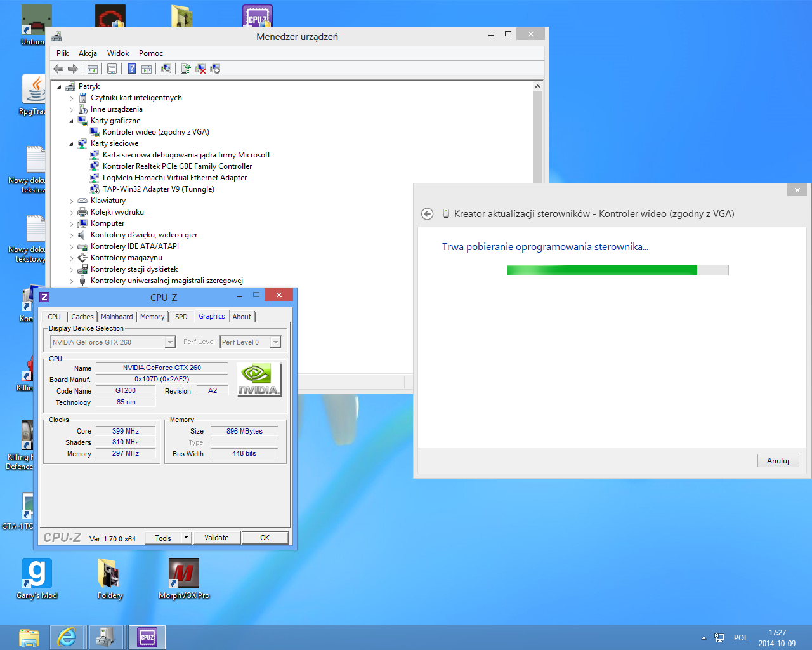This screenshot has width=812, height=650.
Task: Toggle the show/hide action pane toolbar icon
Action: pyautogui.click(x=147, y=69)
